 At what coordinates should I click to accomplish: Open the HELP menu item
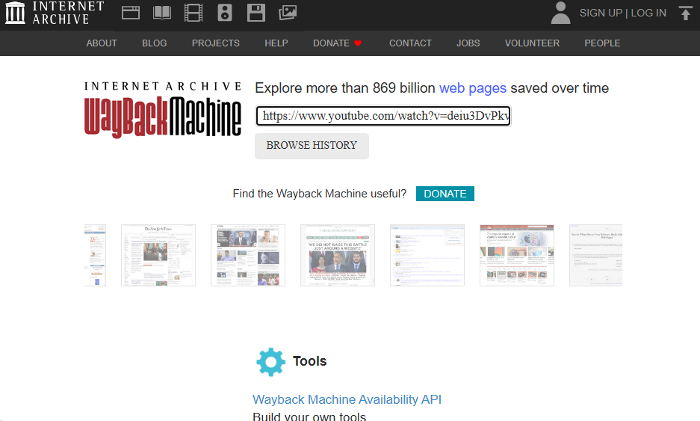(276, 43)
